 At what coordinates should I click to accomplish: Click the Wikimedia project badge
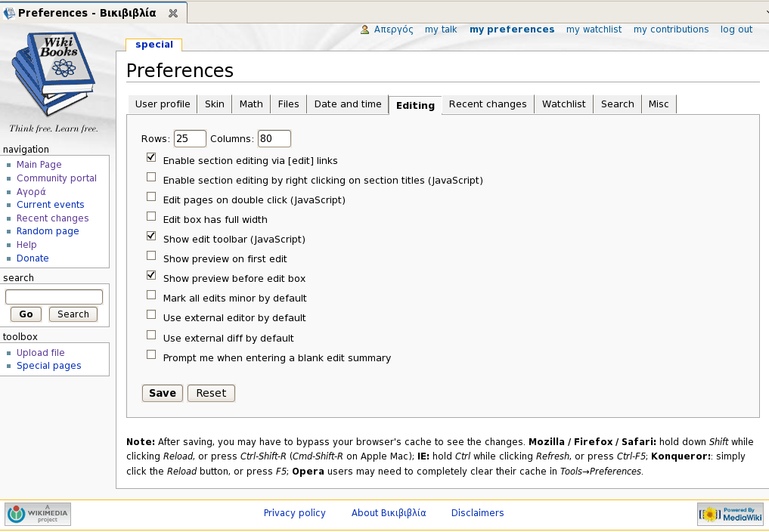pyautogui.click(x=38, y=514)
